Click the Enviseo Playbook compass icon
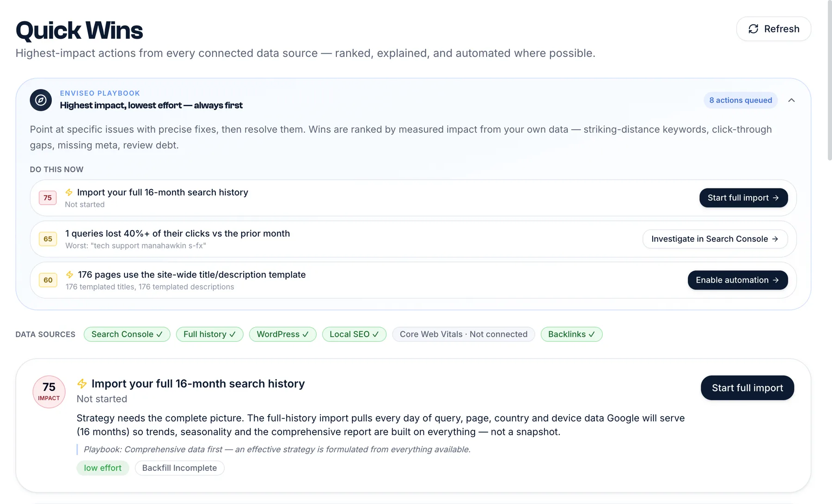Viewport: 832px width, 504px height. (41, 100)
